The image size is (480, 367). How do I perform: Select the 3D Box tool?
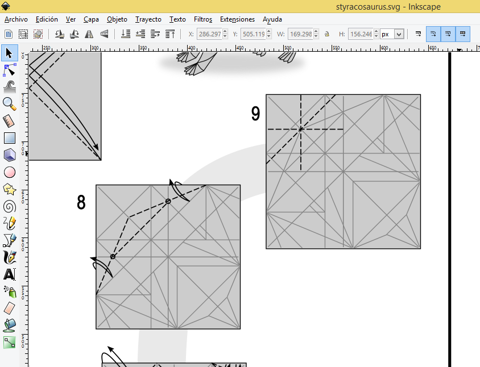coord(9,155)
